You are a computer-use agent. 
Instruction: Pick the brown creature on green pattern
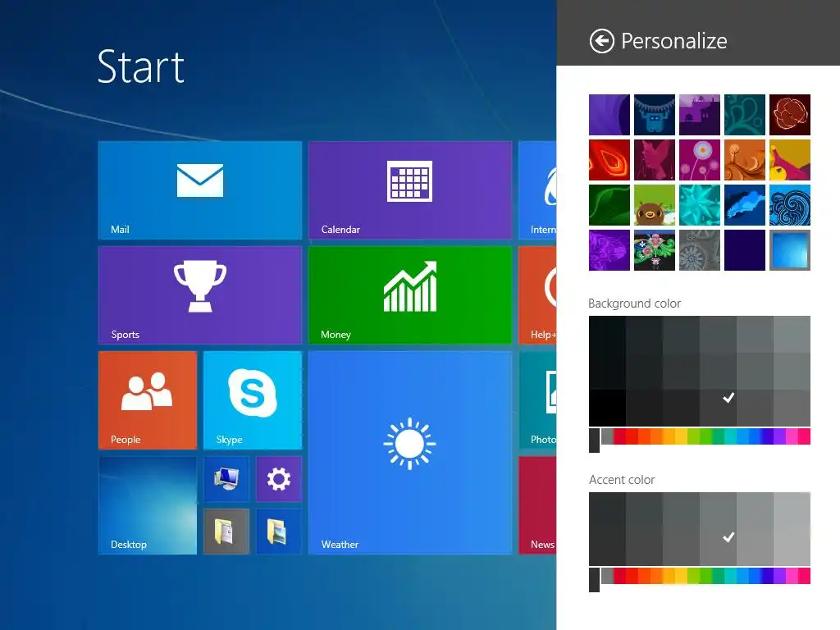point(654,205)
